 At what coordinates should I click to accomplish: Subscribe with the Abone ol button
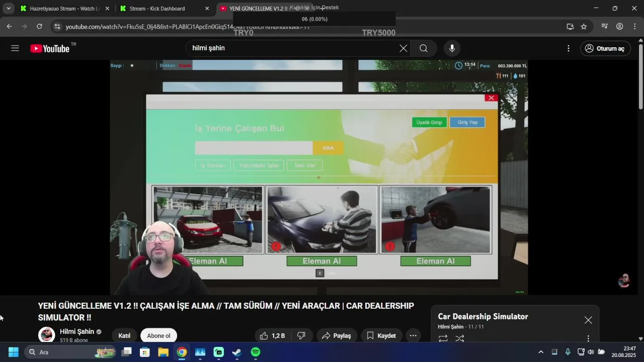click(158, 336)
